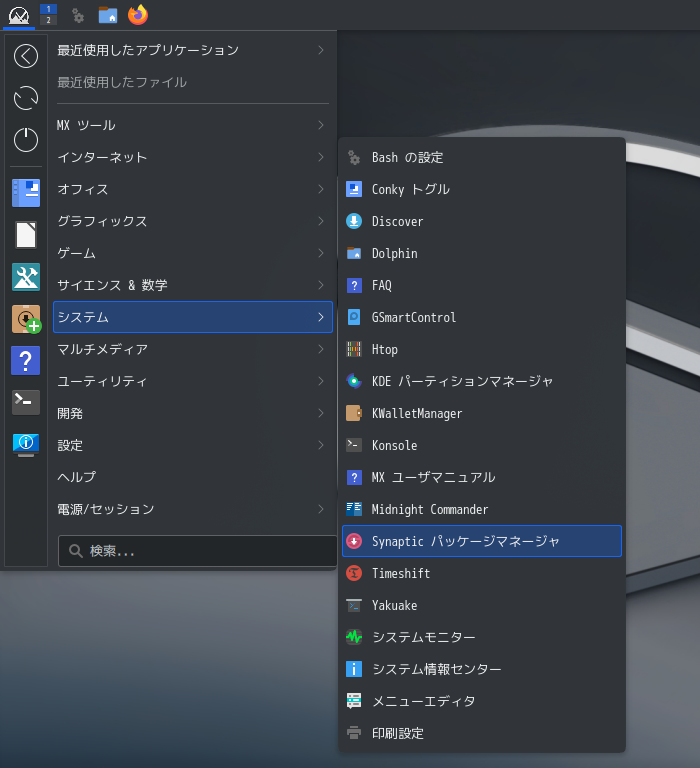Viewport: 700px width, 768px height.
Task: Open the terminal favorite icon in sidebar
Action: point(26,402)
